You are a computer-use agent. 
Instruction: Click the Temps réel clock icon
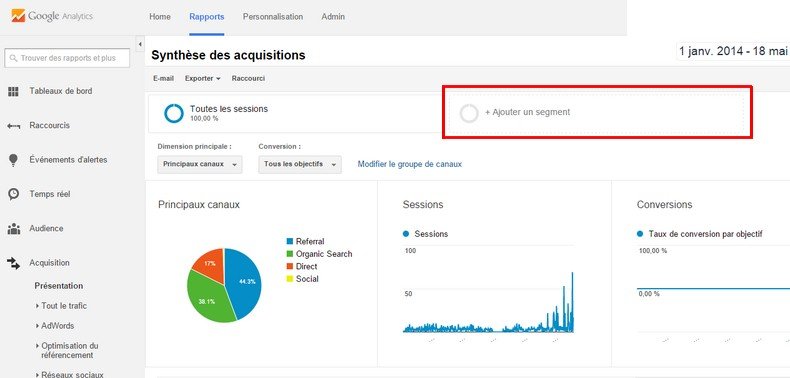click(x=13, y=194)
